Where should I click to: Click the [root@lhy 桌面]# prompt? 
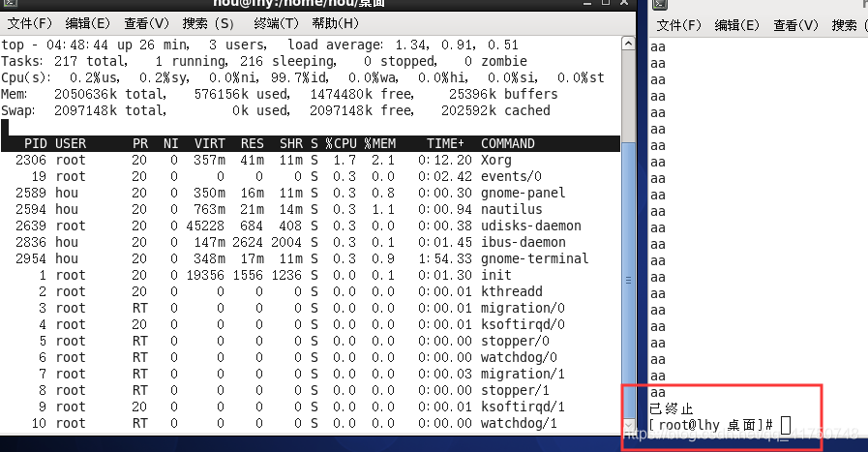click(x=711, y=426)
